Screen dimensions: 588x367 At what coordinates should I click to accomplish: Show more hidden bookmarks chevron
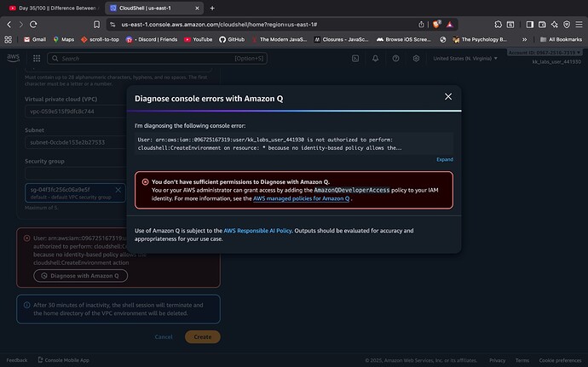click(x=524, y=39)
